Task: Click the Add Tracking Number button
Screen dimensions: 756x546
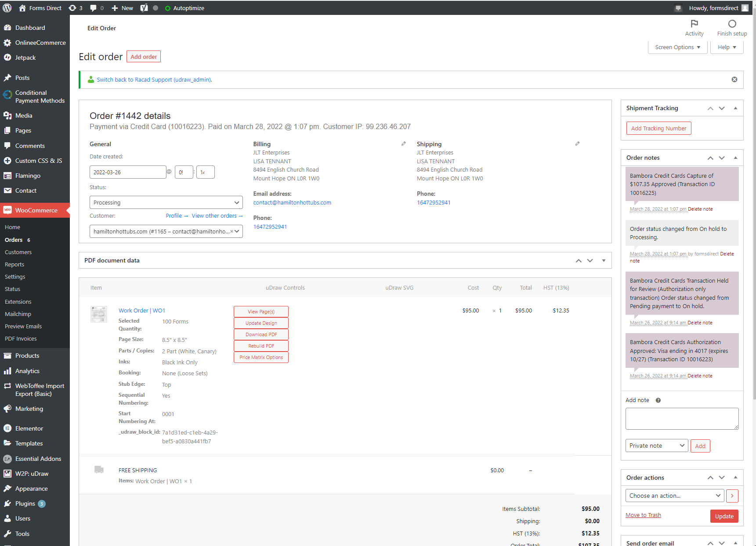Action: click(x=658, y=128)
